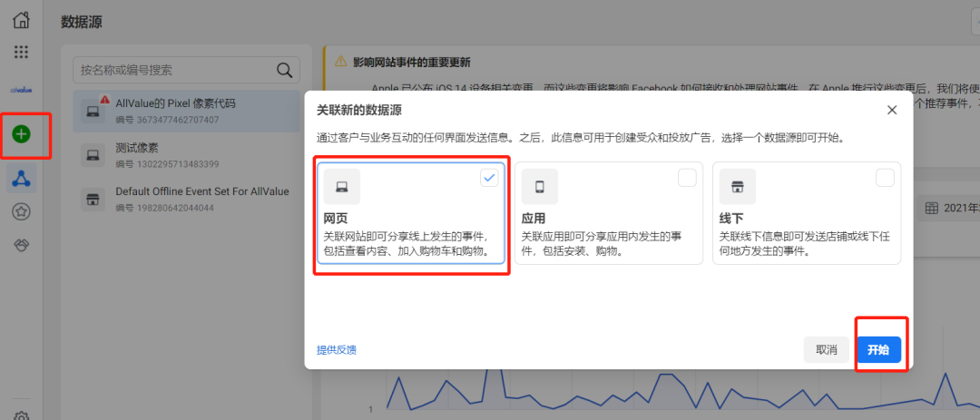
Task: Click the store icon of Default Offline Event Set
Action: tap(93, 200)
